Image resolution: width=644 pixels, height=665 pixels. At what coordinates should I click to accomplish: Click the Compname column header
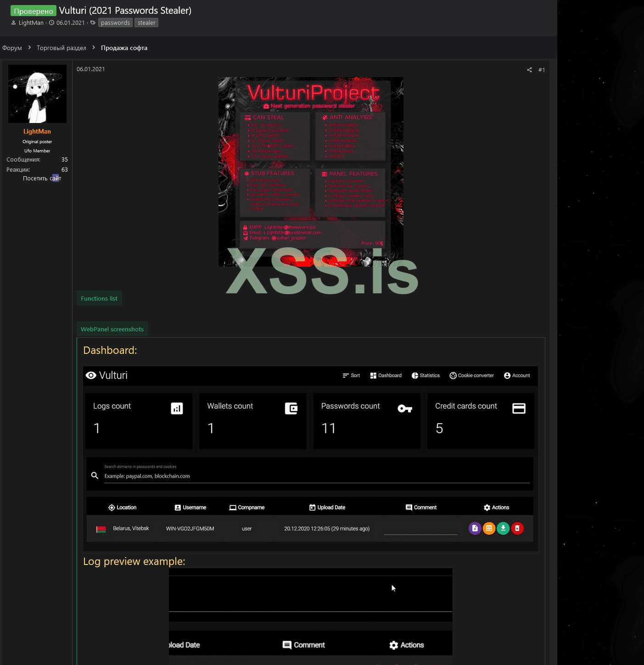coord(247,508)
